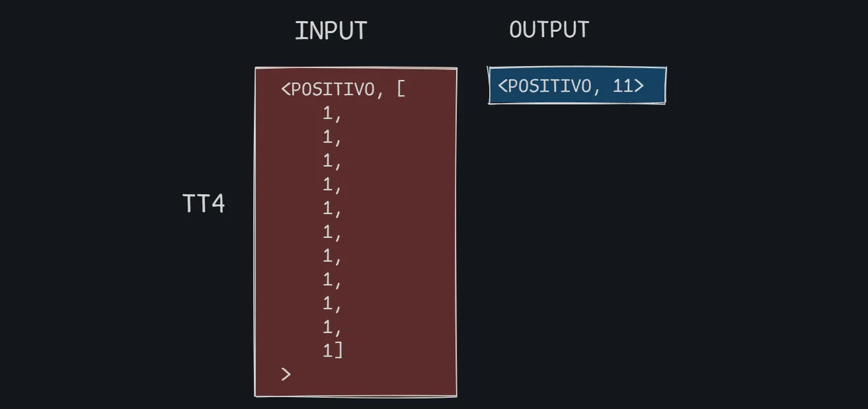Screen dimensions: 868x409
Task: Click the opening square bracket in input
Action: pos(401,89)
